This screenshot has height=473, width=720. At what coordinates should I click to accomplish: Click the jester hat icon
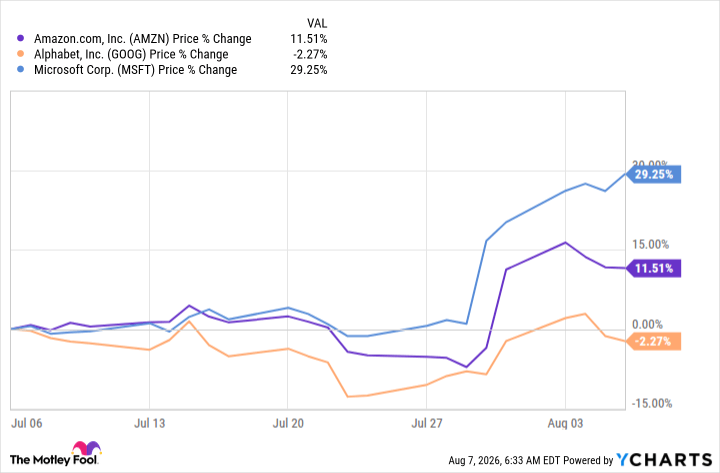(x=86, y=448)
